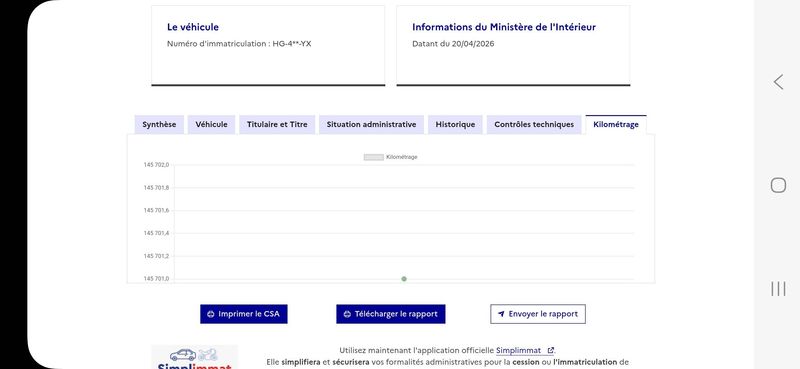
Task: Click the green data point on the chart
Action: click(x=404, y=279)
